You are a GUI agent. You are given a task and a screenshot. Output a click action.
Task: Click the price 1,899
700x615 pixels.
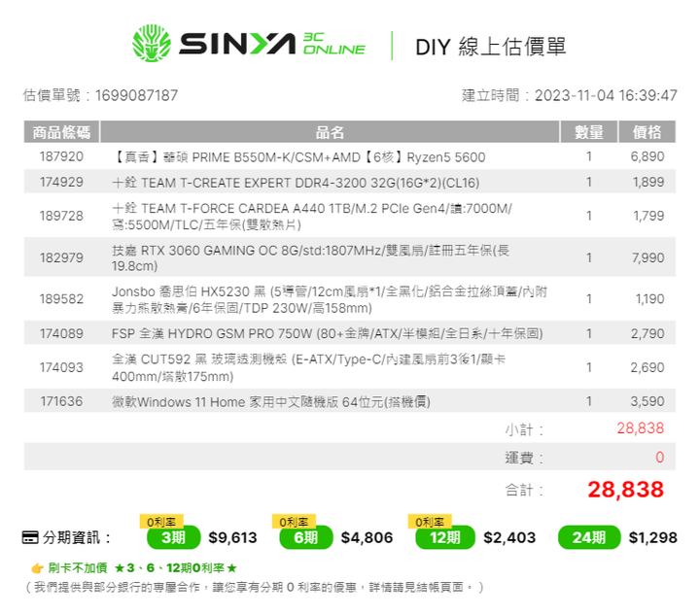[648, 182]
